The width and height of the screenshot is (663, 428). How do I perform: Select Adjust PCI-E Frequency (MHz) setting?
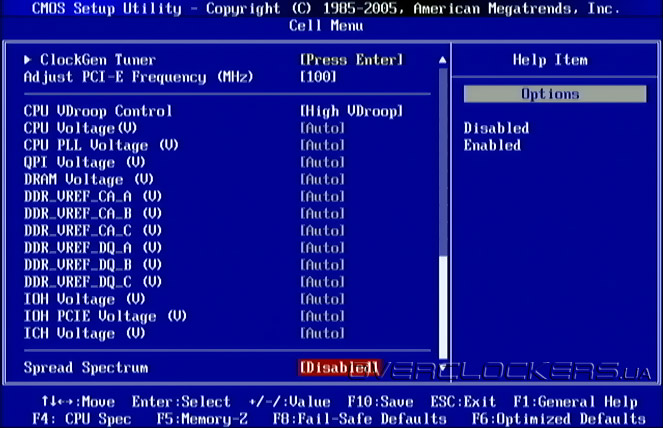138,77
